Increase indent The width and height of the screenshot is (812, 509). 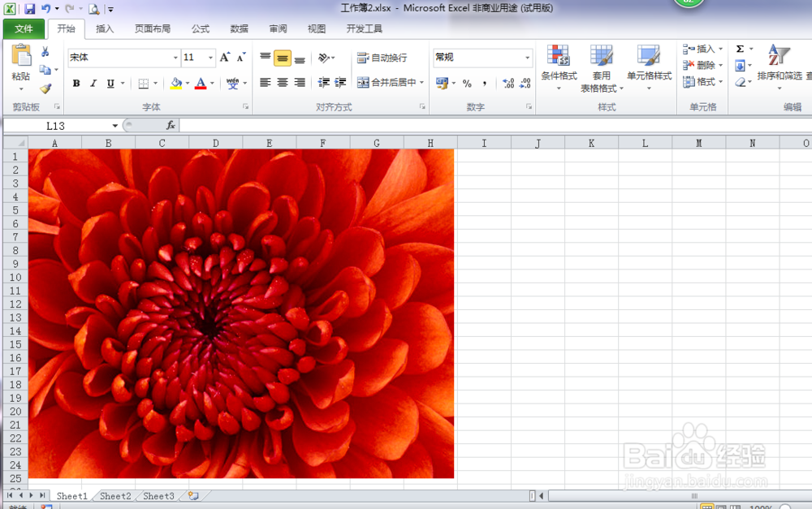click(341, 82)
